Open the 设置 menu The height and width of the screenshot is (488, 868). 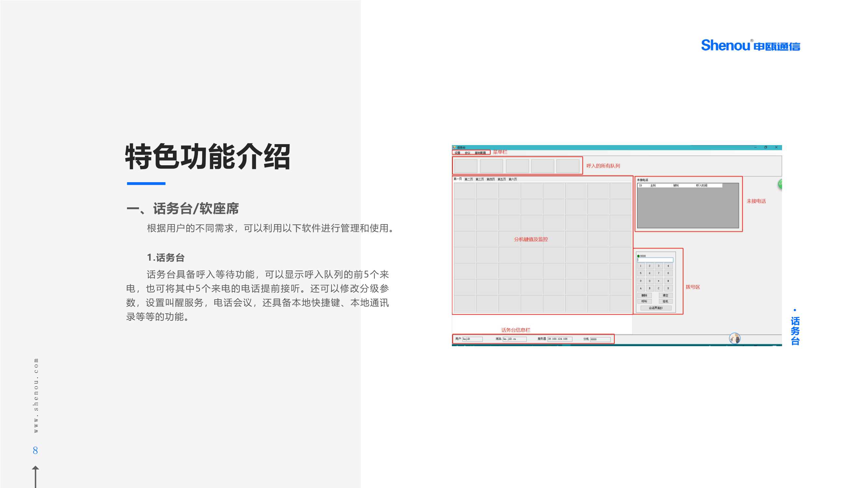457,153
